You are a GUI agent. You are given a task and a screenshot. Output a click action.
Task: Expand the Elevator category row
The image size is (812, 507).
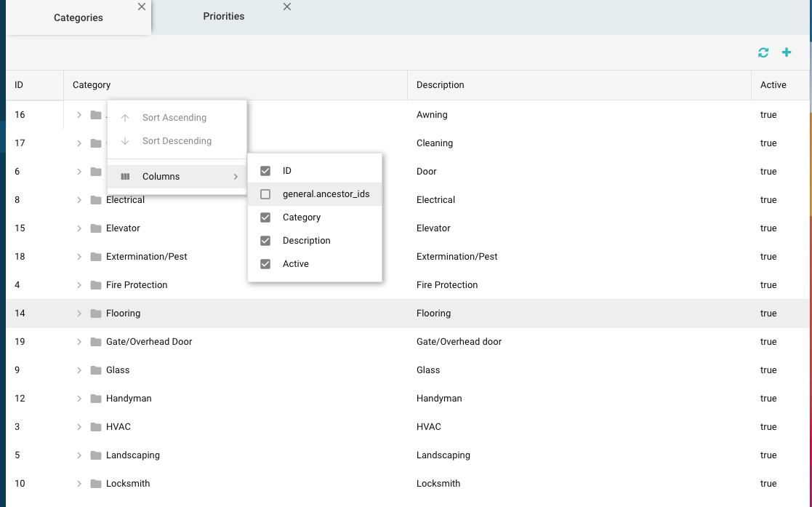[79, 228]
